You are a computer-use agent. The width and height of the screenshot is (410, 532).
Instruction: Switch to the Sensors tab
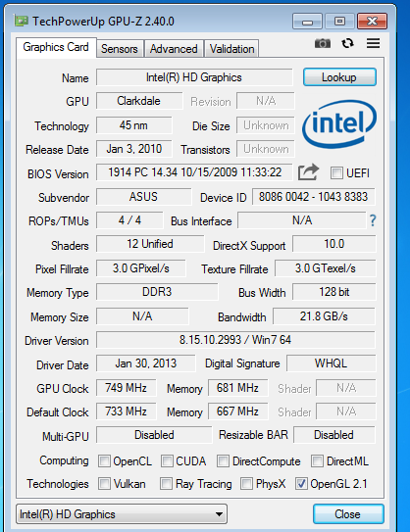pos(120,49)
